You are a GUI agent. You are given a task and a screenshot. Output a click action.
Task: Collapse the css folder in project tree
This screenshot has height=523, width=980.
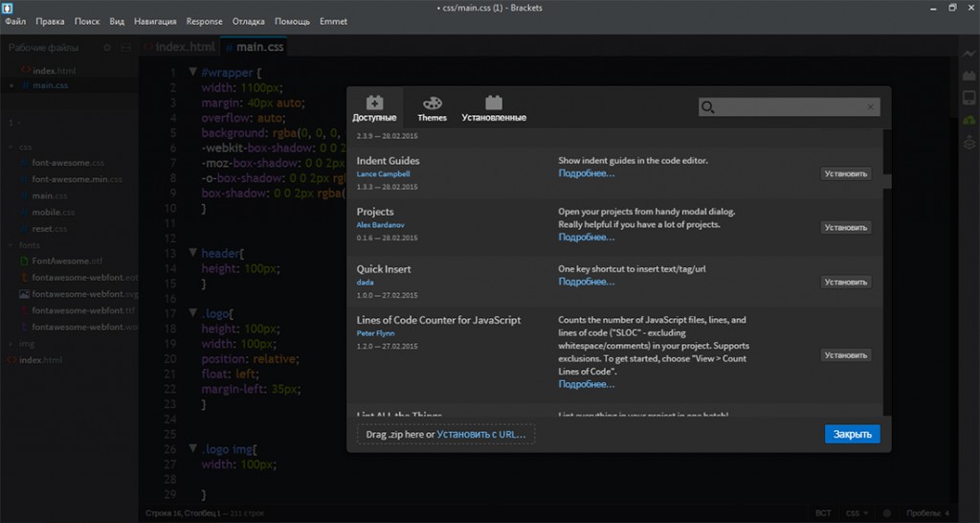[11, 147]
